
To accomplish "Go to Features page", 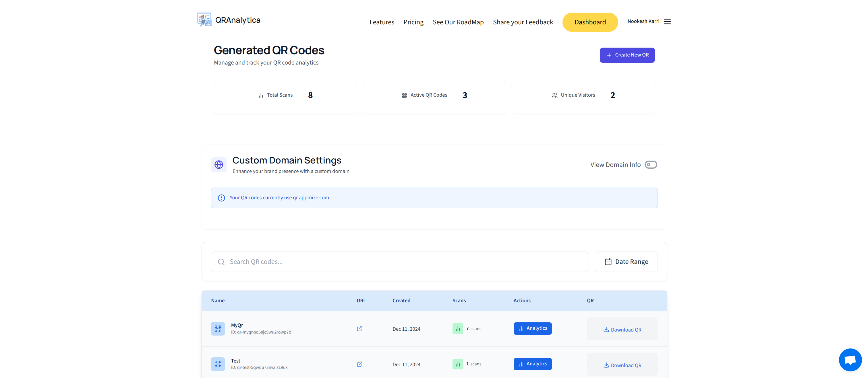I will 382,22.
